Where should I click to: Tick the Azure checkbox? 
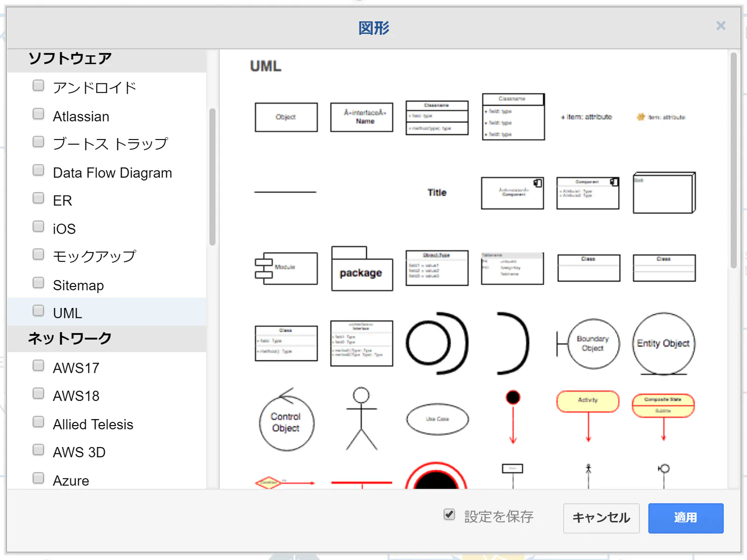(x=38, y=478)
